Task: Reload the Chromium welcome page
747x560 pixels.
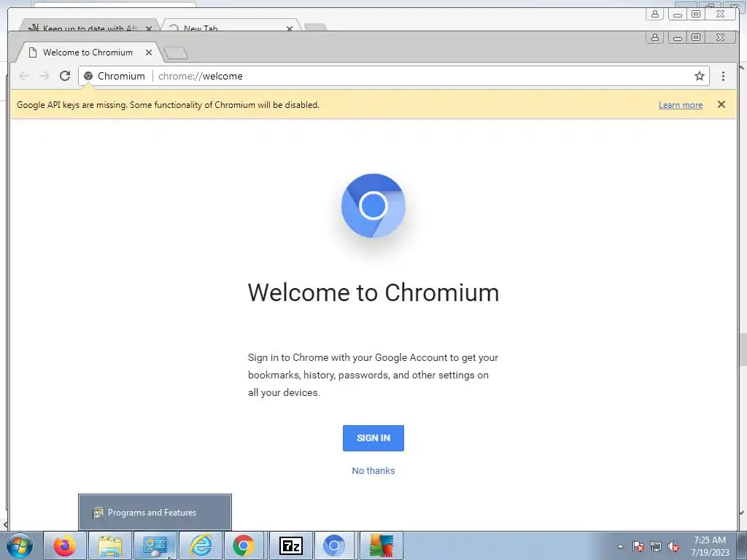Action: point(65,76)
